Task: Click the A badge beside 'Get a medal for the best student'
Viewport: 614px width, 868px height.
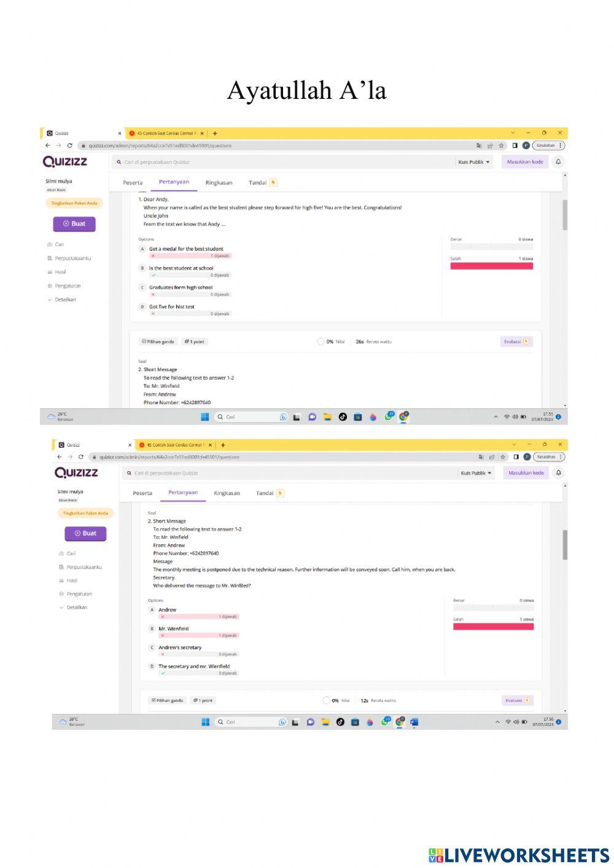Action: click(142, 249)
